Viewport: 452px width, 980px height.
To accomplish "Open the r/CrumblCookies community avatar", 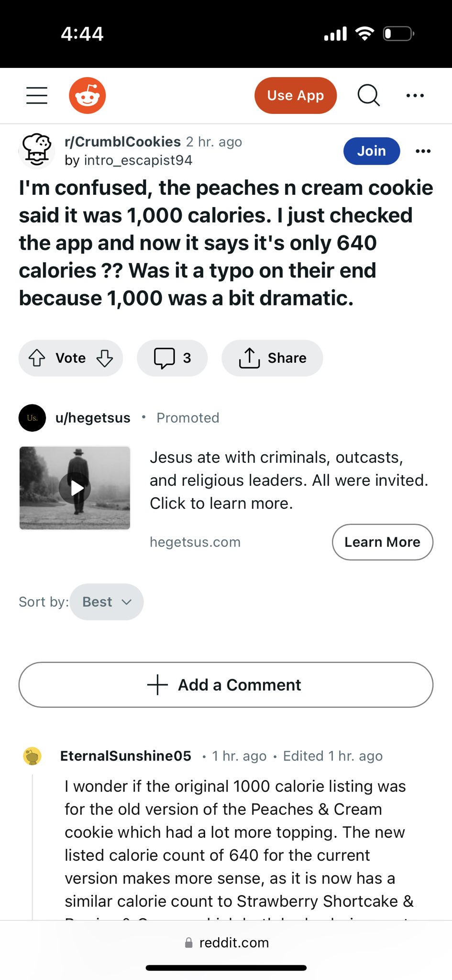I will [36, 151].
